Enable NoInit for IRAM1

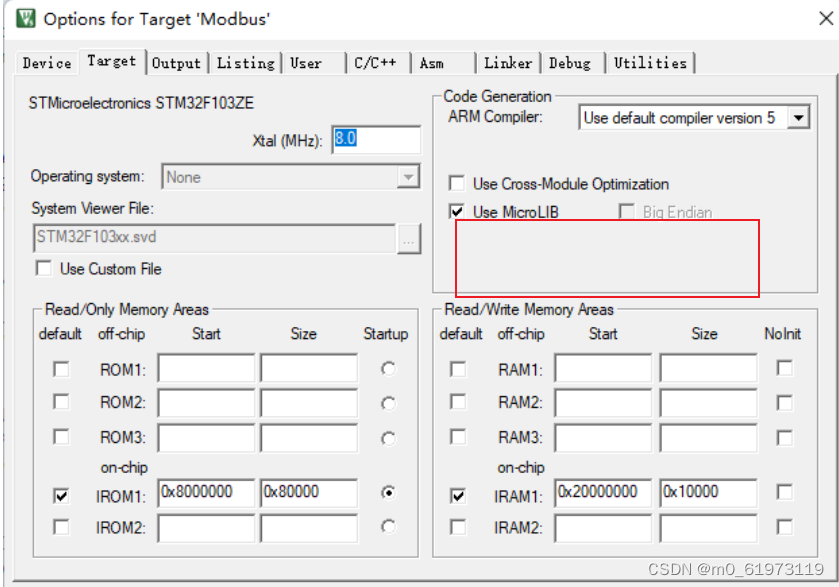click(x=784, y=492)
